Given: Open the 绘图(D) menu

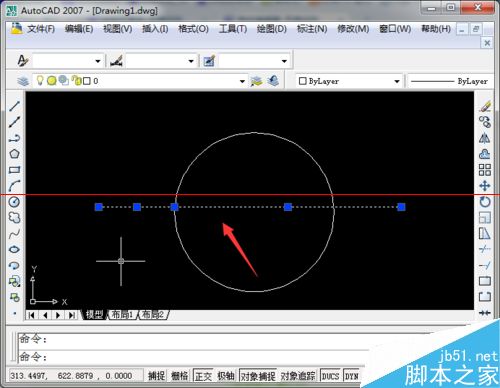Looking at the screenshot, I should tap(272, 29).
